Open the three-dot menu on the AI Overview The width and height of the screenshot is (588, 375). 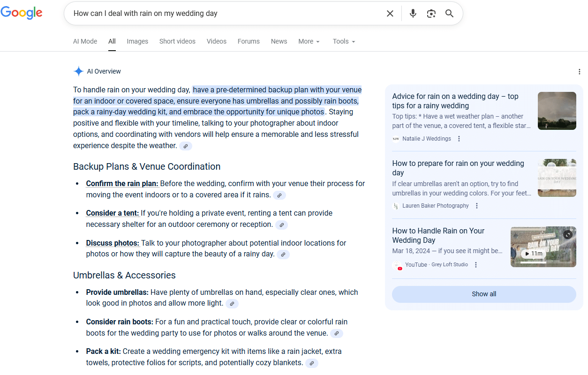point(580,71)
